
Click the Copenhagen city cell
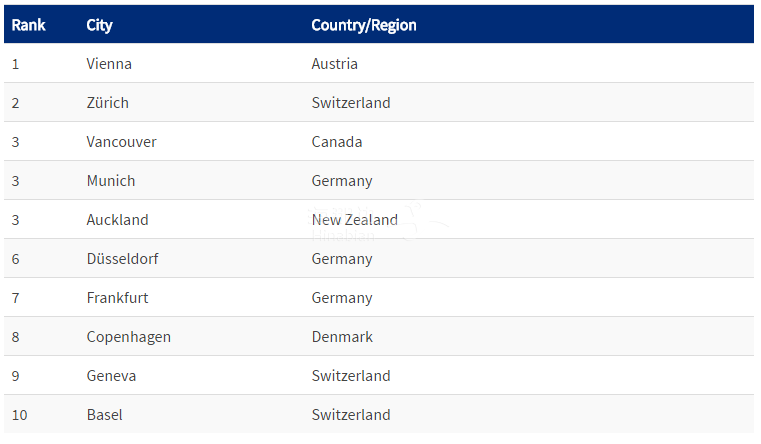point(129,337)
